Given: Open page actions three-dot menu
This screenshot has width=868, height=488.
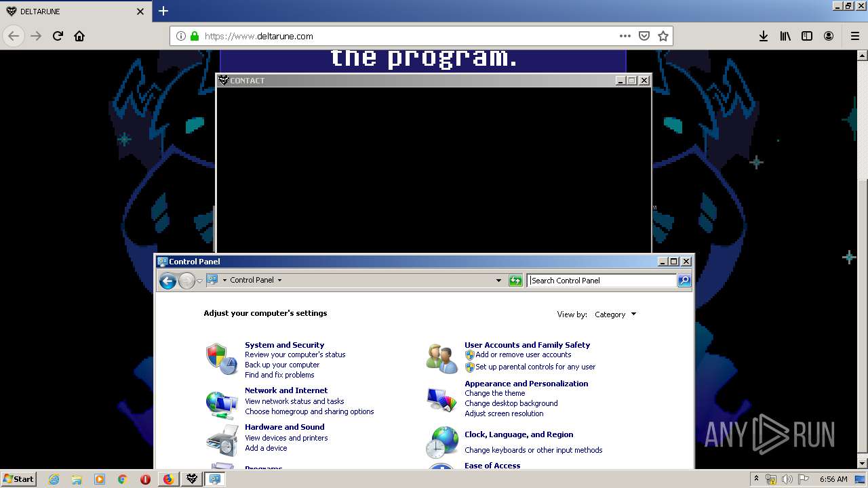Looking at the screenshot, I should click(625, 36).
